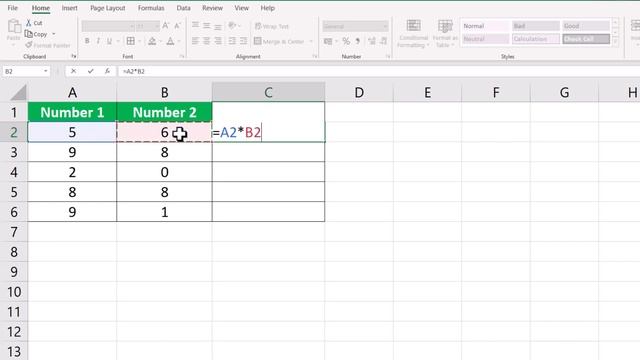Align text left in Alignment group
640x360 pixels.
click(x=196, y=41)
